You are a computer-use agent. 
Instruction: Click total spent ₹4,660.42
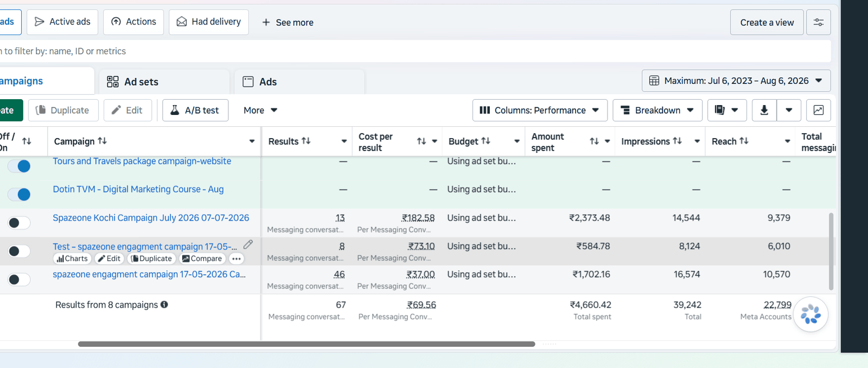pyautogui.click(x=590, y=305)
